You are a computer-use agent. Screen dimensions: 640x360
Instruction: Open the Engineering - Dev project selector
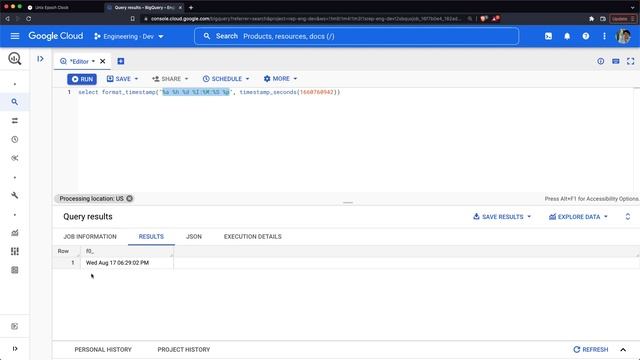tap(129, 36)
